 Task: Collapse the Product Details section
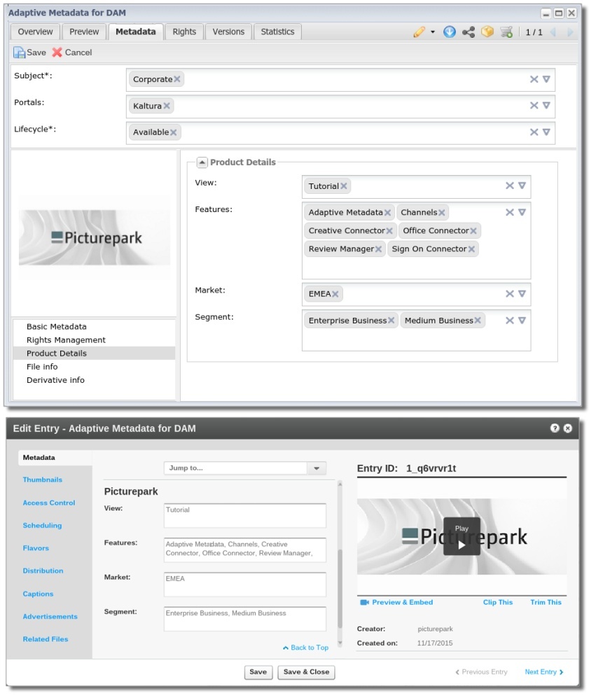click(x=202, y=162)
